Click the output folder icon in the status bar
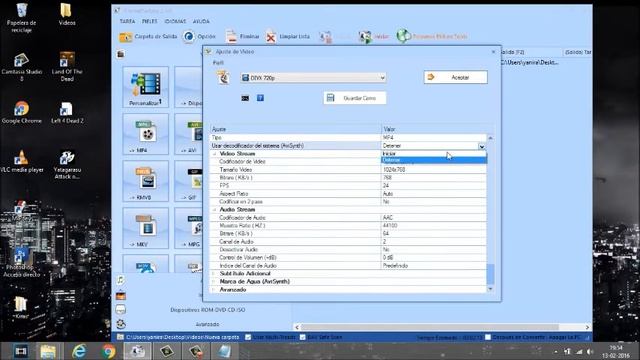The image size is (640, 360). pos(120,337)
